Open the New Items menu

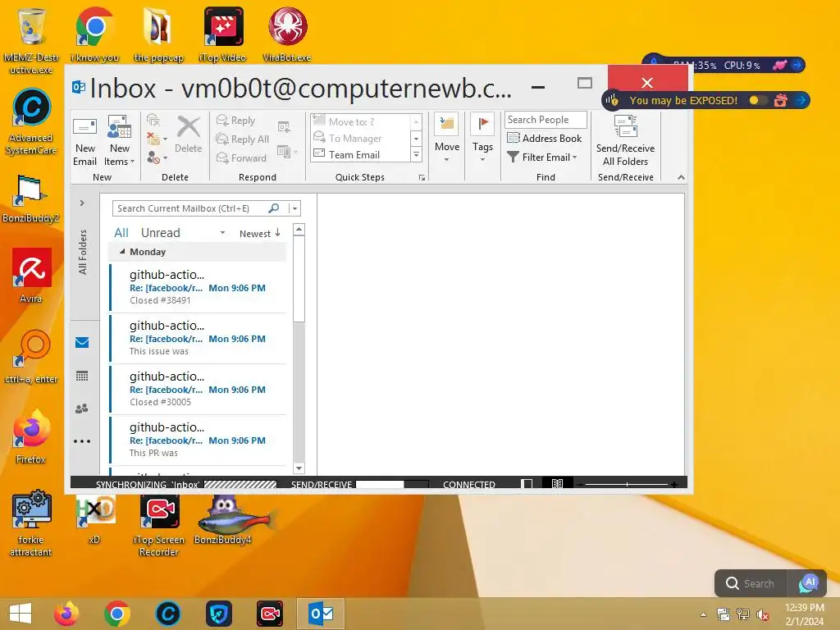coord(119,140)
